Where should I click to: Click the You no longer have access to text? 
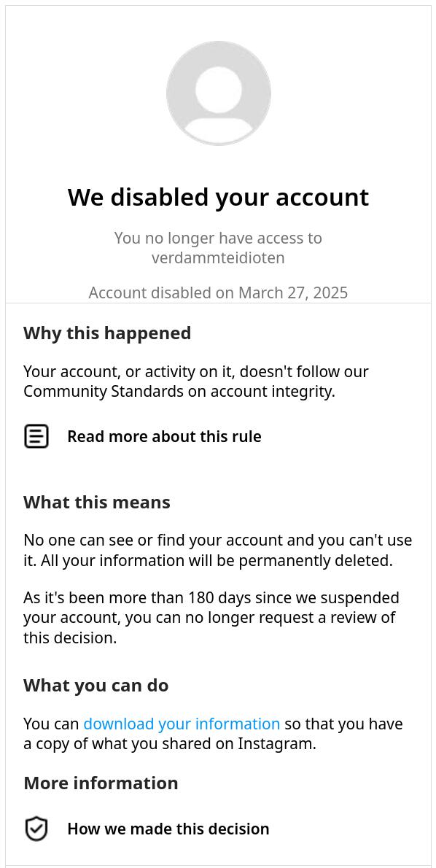coord(218,238)
